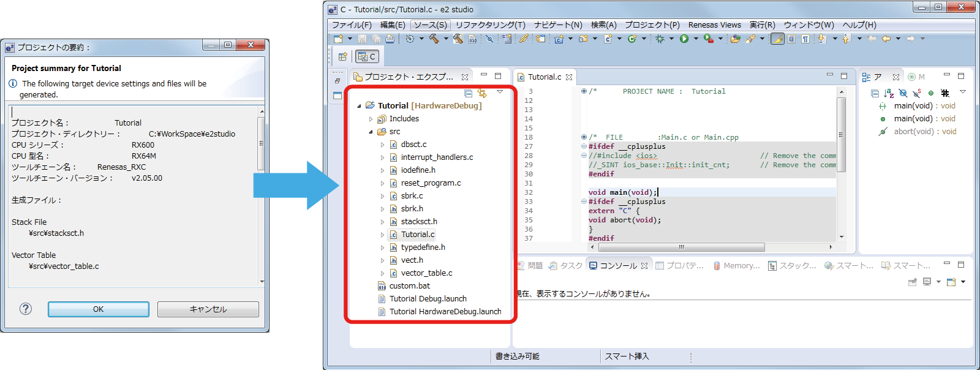Click Collapse All in Project Explorer
The image size is (980, 370).
pos(469,93)
